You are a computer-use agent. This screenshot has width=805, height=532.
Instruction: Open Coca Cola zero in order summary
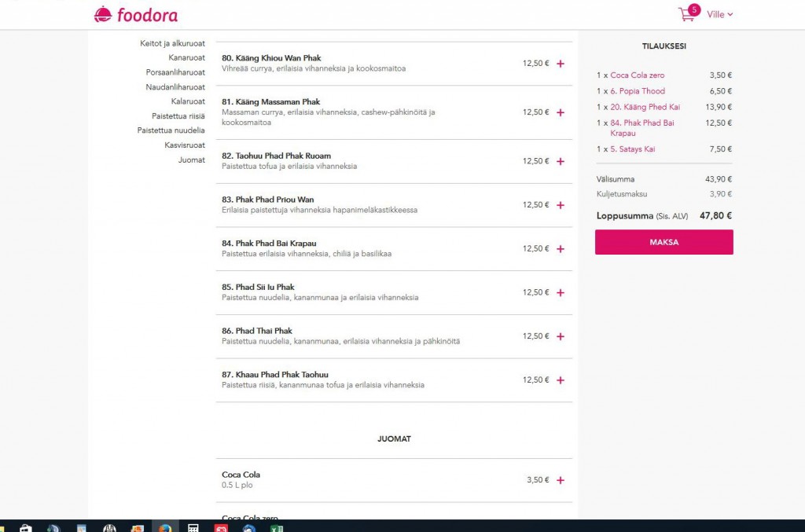pos(637,75)
